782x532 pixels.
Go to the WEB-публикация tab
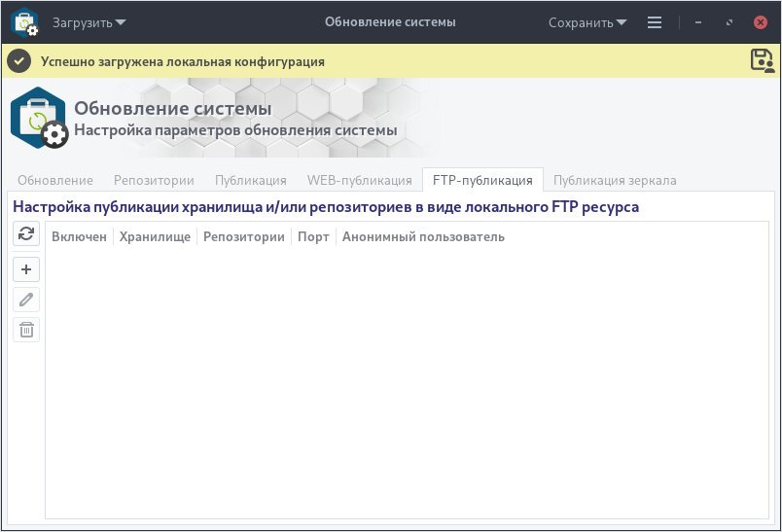[x=360, y=180]
